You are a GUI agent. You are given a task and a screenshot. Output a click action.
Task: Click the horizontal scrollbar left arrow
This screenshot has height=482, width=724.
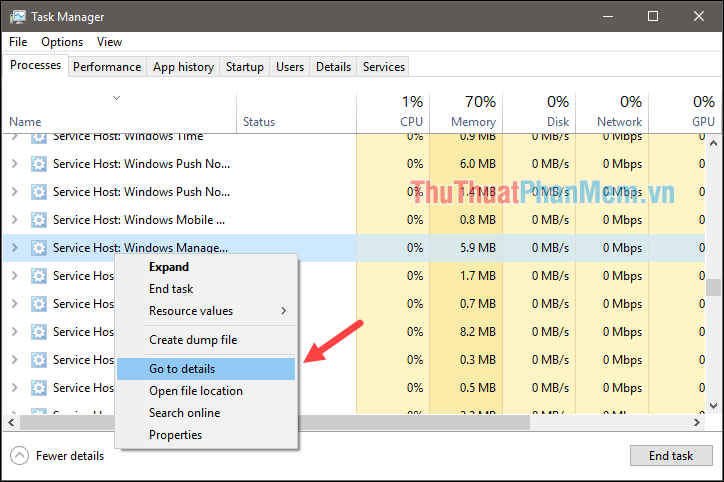pos(11,422)
